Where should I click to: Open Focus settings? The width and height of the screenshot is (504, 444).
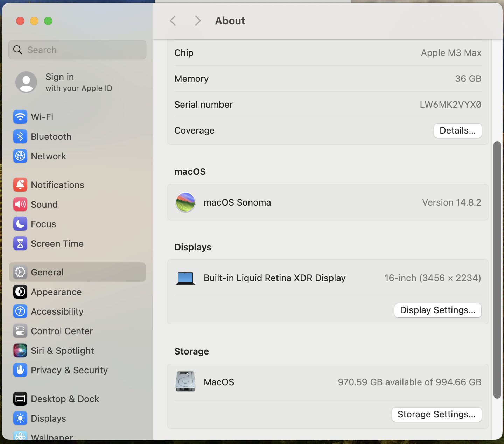[x=43, y=224]
